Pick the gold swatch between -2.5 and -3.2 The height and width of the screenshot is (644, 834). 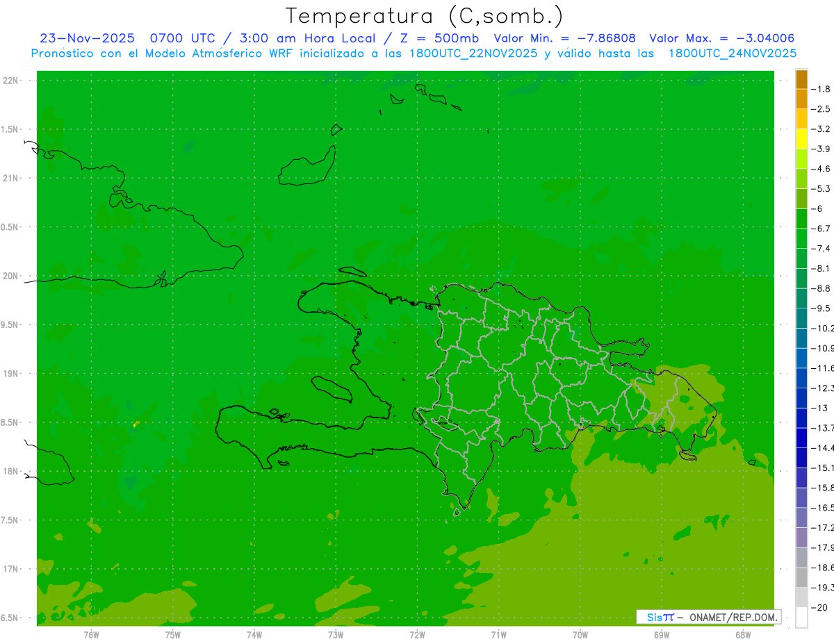point(801,119)
